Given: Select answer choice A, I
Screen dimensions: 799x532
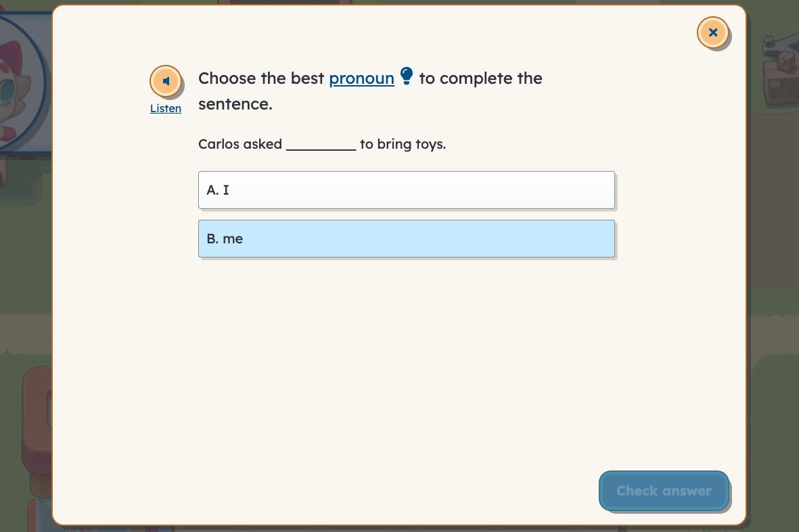Looking at the screenshot, I should [x=406, y=190].
